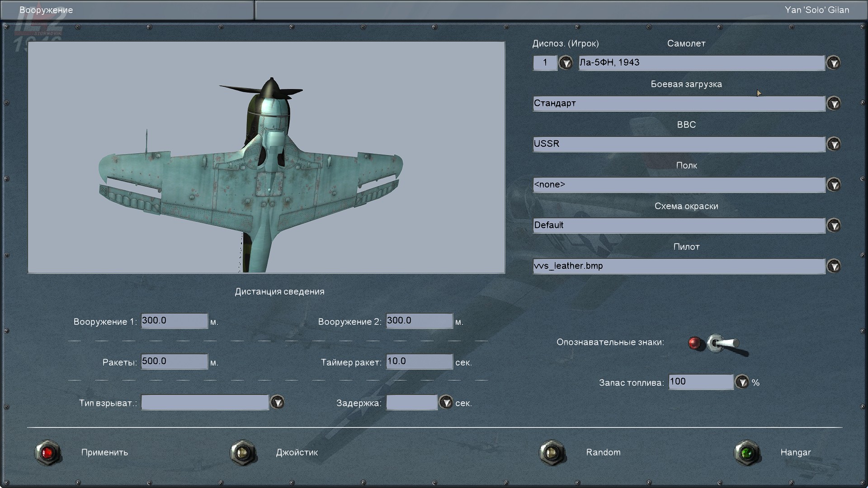Open the Задержка delay dropdown arrow
The height and width of the screenshot is (488, 868).
tap(446, 402)
